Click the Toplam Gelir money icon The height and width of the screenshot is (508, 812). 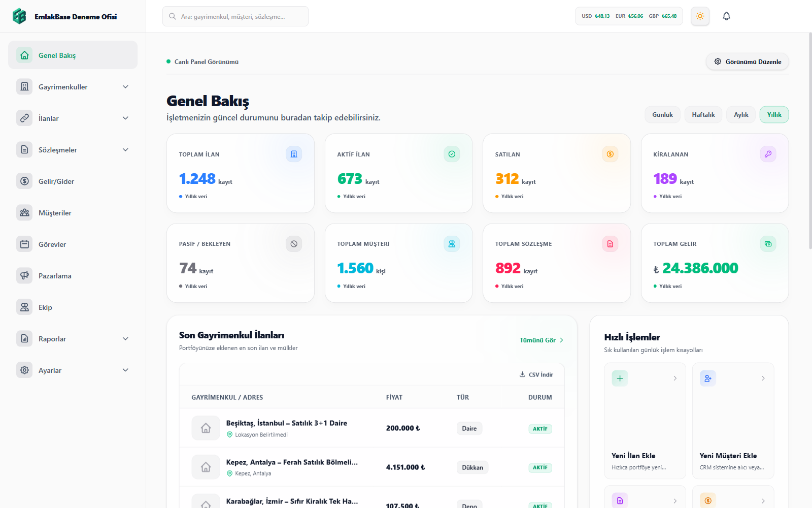point(768,244)
